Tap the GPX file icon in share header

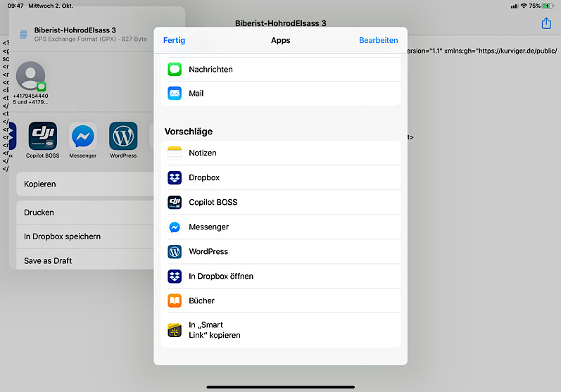point(24,34)
